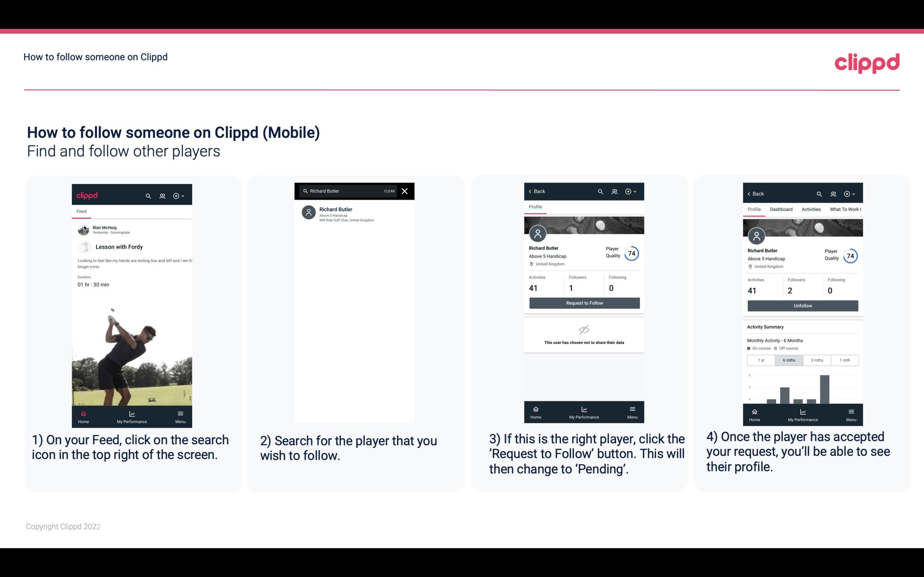Click the Home icon in bottom navigation
This screenshot has width=924, height=577.
83,414
